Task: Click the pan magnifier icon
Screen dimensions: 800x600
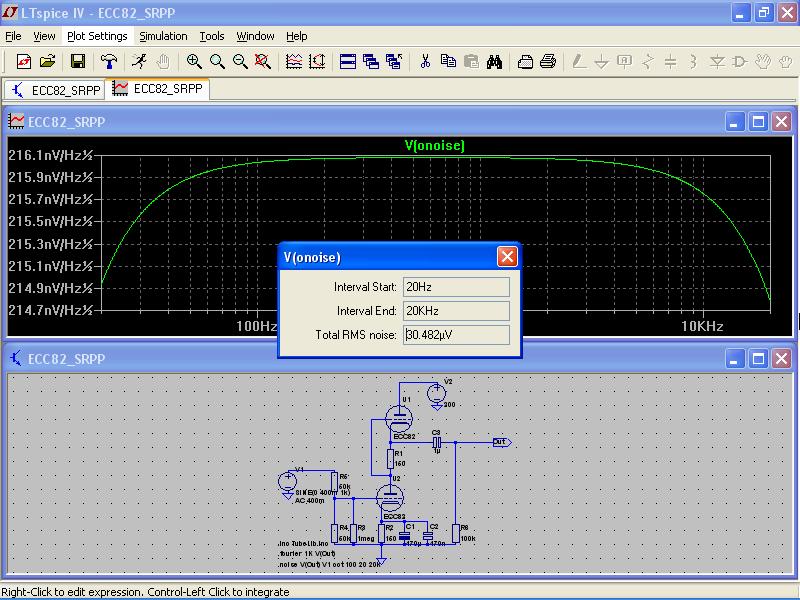Action: (x=217, y=62)
